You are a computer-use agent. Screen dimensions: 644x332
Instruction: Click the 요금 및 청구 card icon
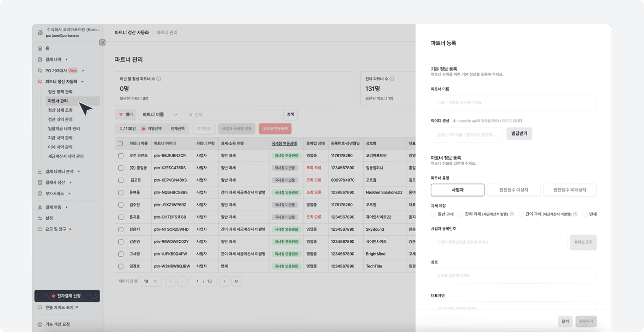click(40, 229)
